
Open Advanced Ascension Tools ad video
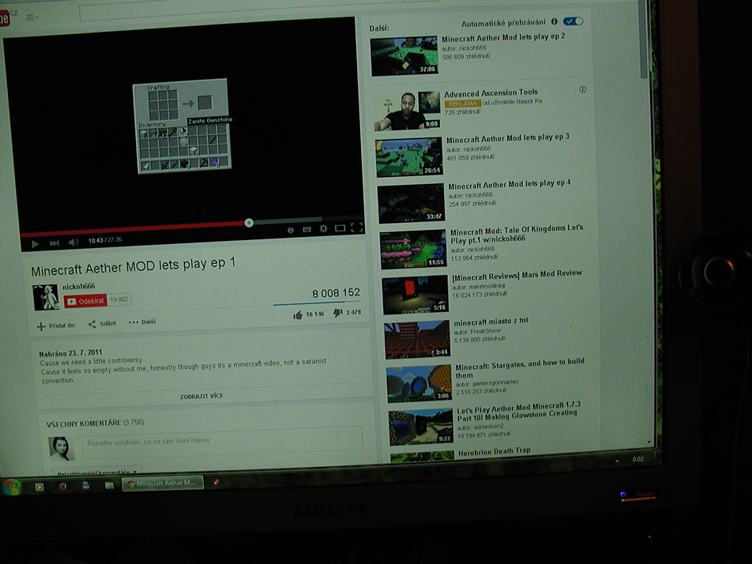coord(491,92)
